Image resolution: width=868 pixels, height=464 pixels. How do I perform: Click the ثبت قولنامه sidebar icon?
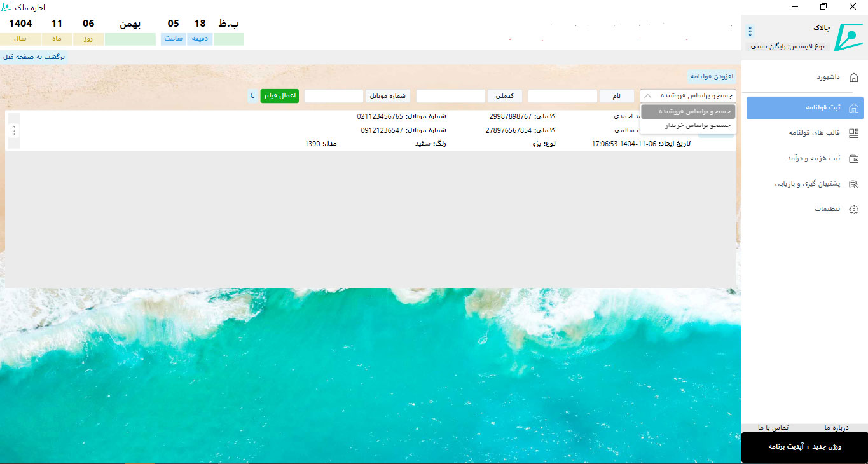[853, 107]
